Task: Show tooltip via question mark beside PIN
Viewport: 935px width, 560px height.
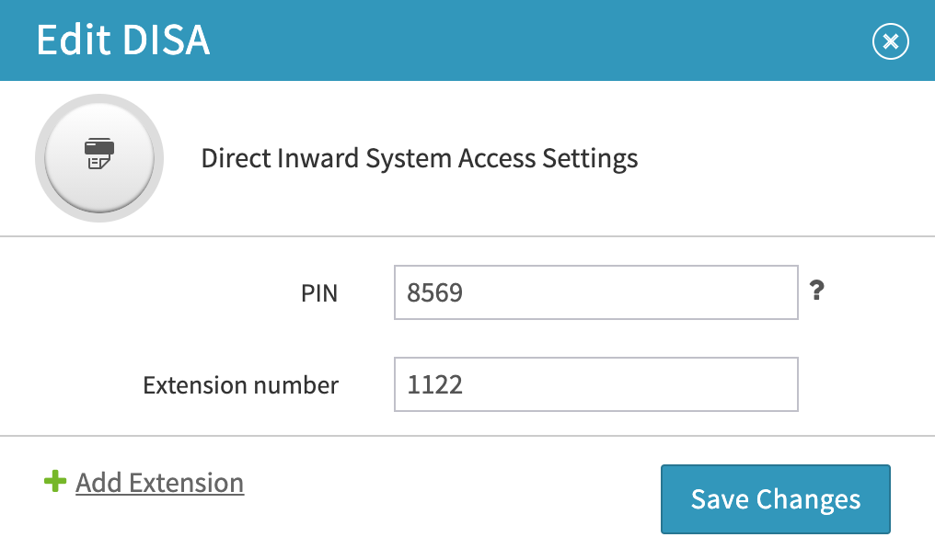Action: [x=817, y=291]
